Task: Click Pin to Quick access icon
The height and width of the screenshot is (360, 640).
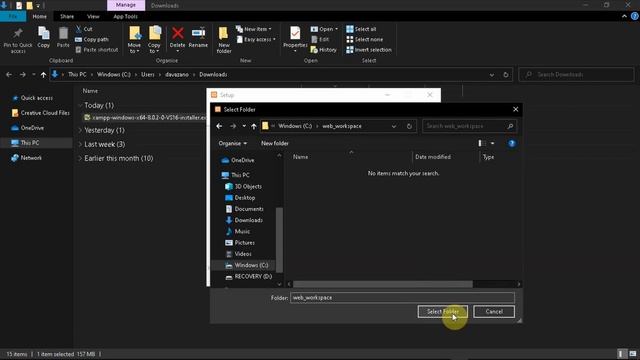Action: [18, 33]
